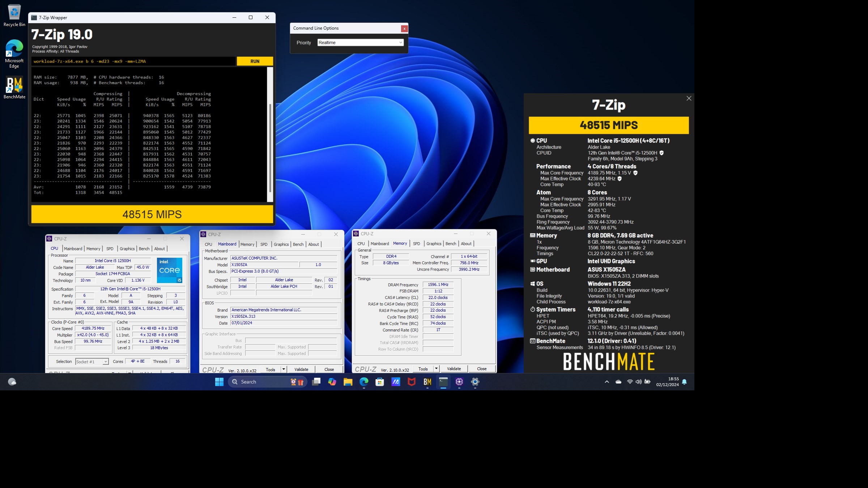Click the Memory module icon in BenchMate panel
The width and height of the screenshot is (868, 488).
tap(532, 235)
